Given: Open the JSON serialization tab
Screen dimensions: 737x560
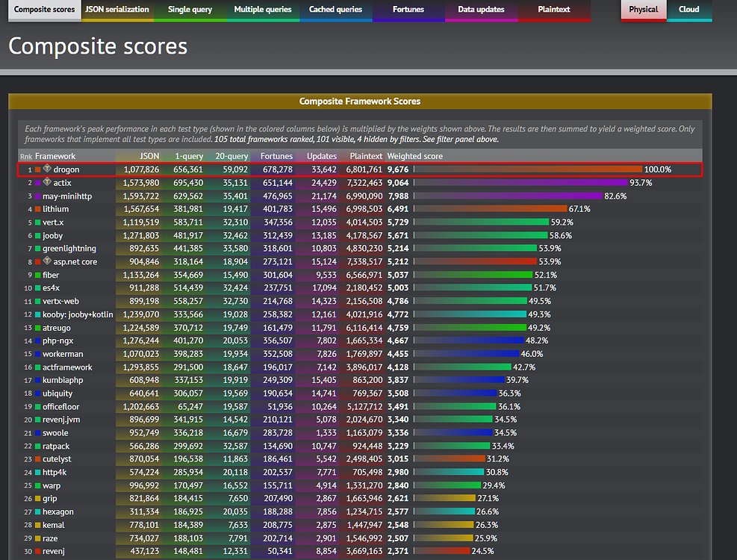Looking at the screenshot, I should 116,10.
